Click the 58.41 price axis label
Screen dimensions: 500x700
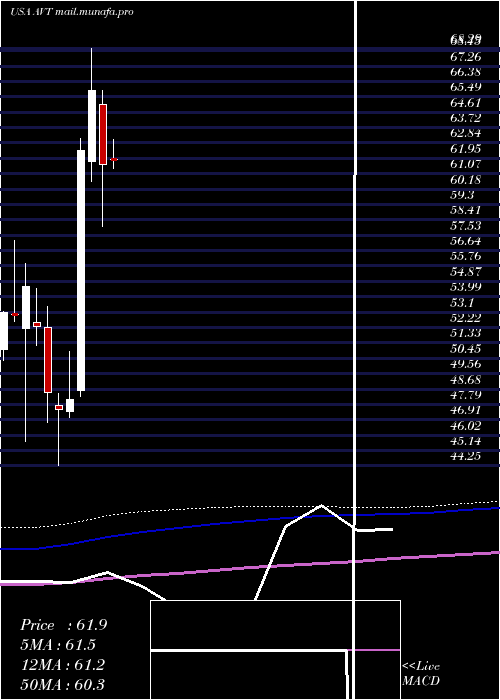pos(466,210)
